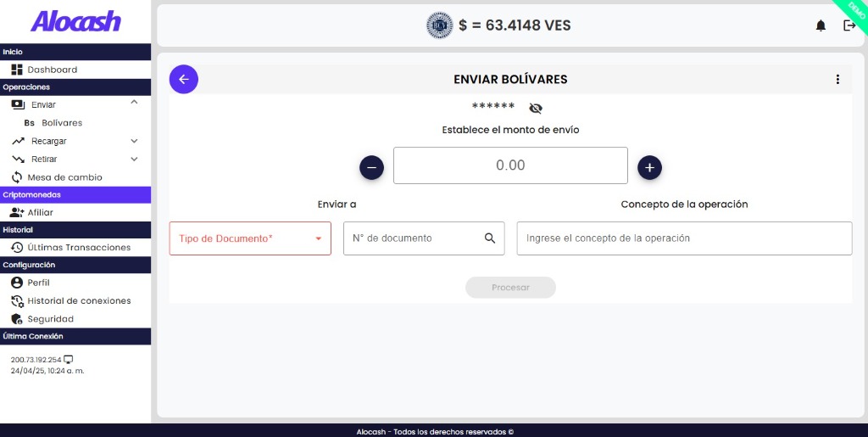Click the desktop monitor icon next to IP address
This screenshot has width=868, height=437.
(68, 360)
